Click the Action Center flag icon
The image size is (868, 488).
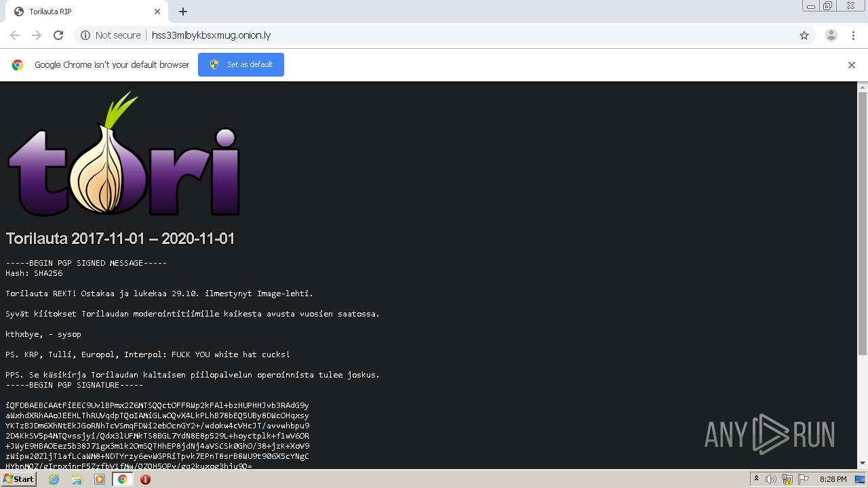click(x=804, y=479)
